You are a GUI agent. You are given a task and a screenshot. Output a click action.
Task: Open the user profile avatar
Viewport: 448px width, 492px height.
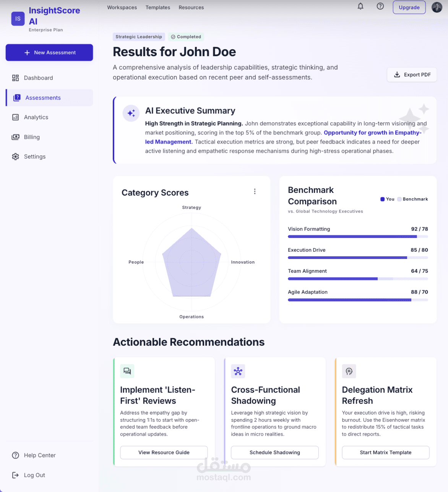pyautogui.click(x=437, y=7)
